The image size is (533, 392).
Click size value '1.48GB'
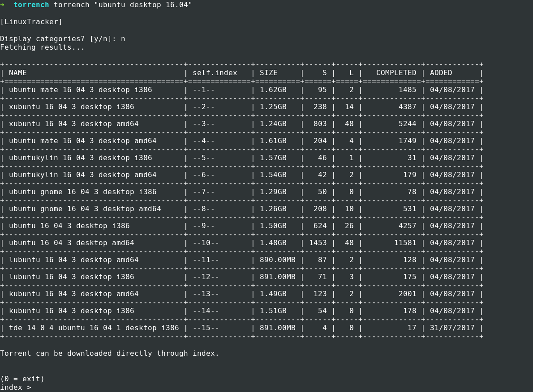coord(273,243)
